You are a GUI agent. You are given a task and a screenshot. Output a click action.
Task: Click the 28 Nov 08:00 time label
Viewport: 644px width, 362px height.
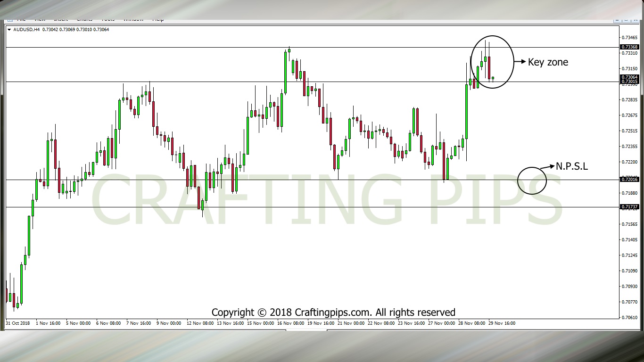(x=472, y=323)
